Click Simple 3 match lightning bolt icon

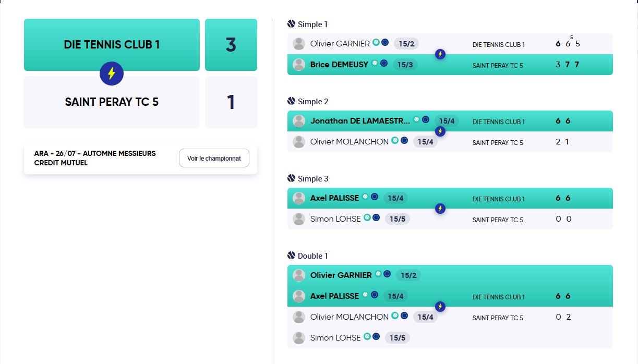click(440, 209)
